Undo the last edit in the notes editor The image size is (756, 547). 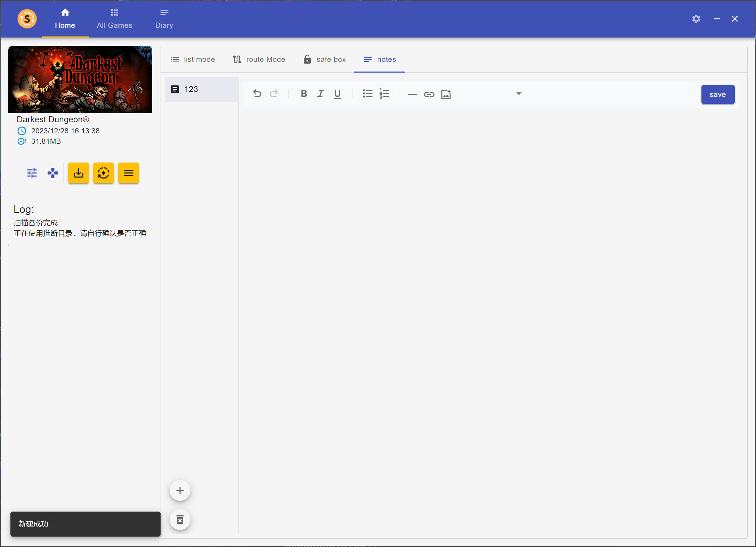click(x=257, y=93)
